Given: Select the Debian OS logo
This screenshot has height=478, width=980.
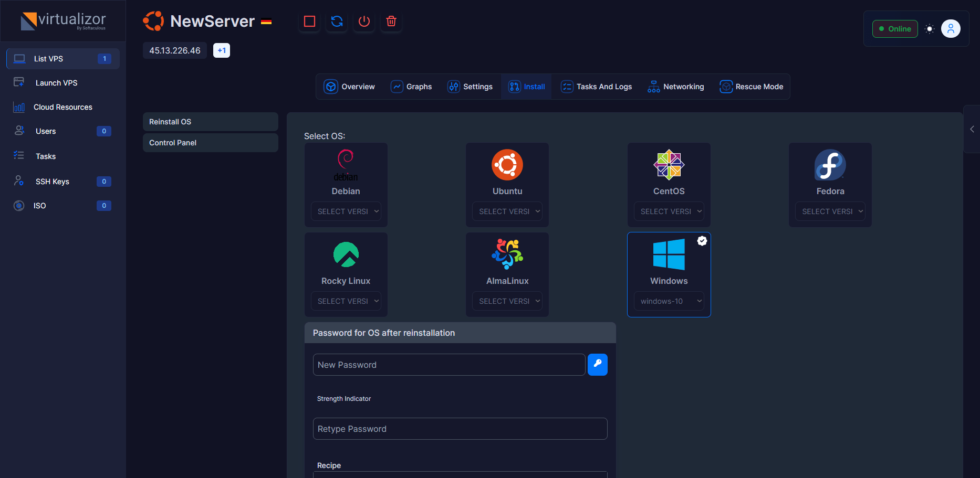Looking at the screenshot, I should [x=346, y=165].
